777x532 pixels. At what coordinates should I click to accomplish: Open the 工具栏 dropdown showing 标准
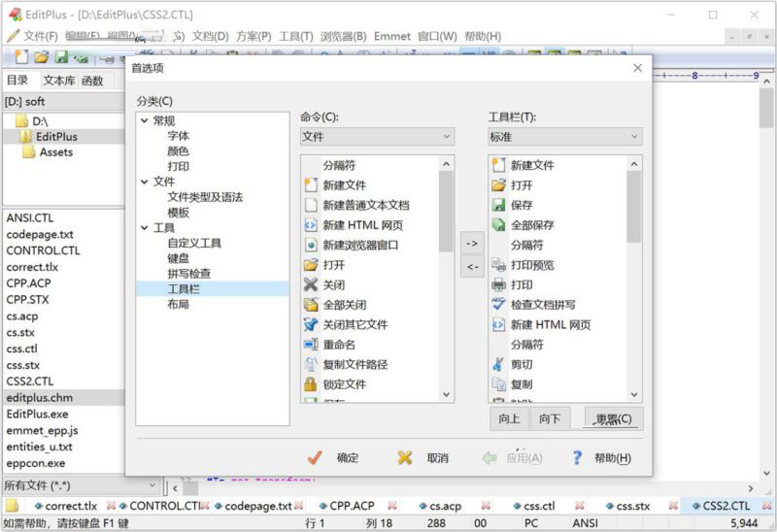(x=565, y=137)
